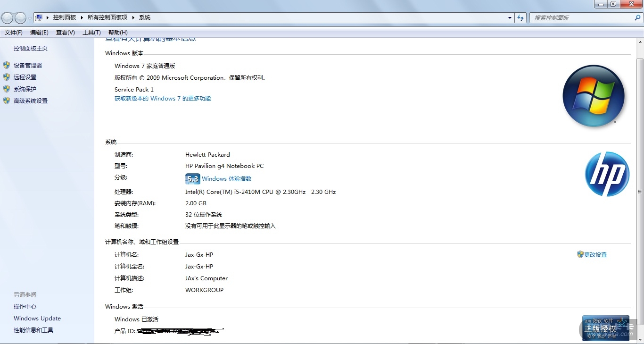Open 系统保护 from the sidebar
Viewport: 644px width, 344px height.
click(x=25, y=89)
